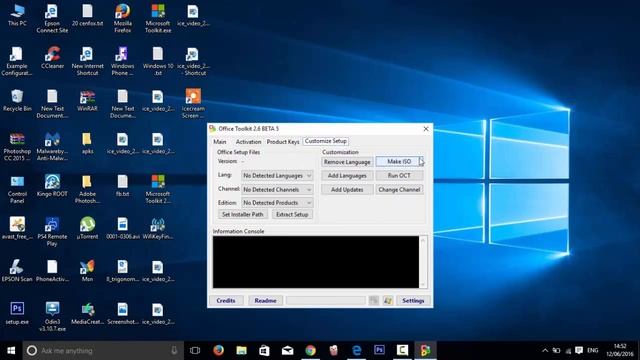
Task: Select the PS4 Remote Play shortcut
Action: [x=52, y=232]
